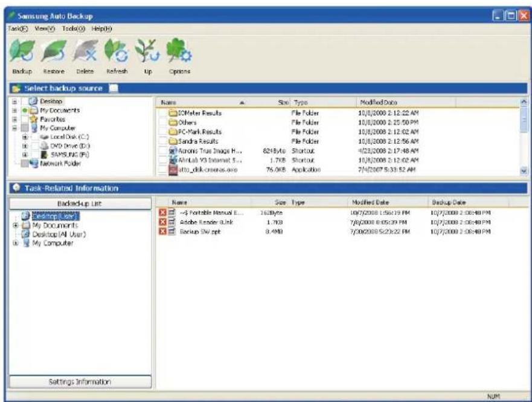Sort source files by Modified Date column
The width and height of the screenshot is (532, 402).
click(x=406, y=102)
